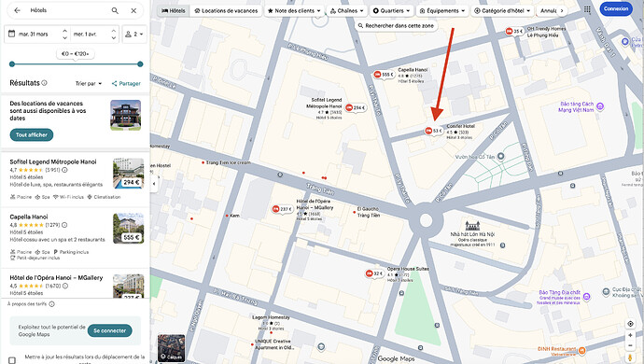Viewport: 644px width, 364px height.
Task: Select the Hôtels filter tab
Action: [x=174, y=10]
